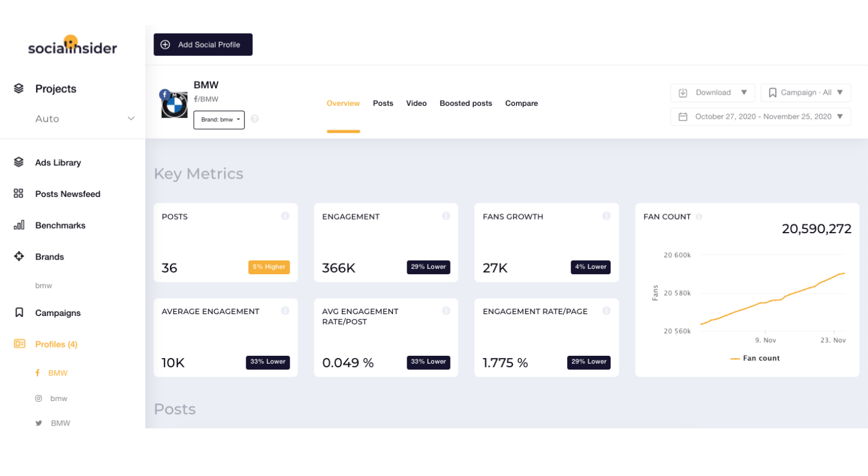Click the 4% Lower badge on Fans Growth
This screenshot has height=476, width=868.
coord(590,267)
